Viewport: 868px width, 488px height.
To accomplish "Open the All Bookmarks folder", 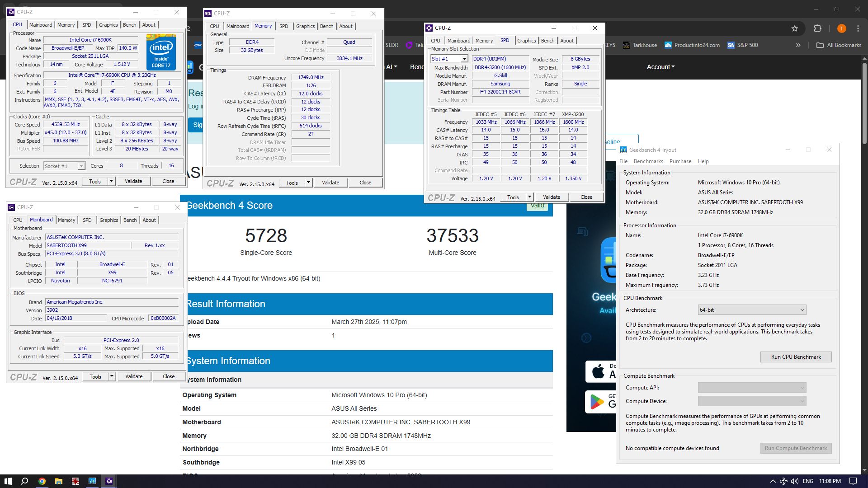I will click(839, 45).
